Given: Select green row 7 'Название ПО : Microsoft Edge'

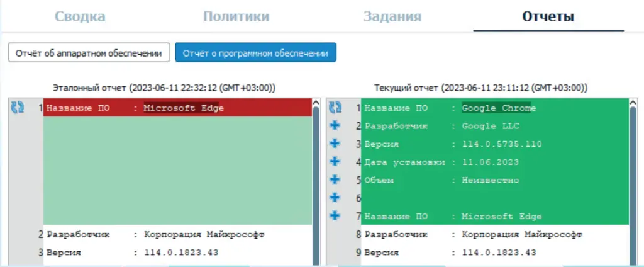Looking at the screenshot, I should (495, 216).
